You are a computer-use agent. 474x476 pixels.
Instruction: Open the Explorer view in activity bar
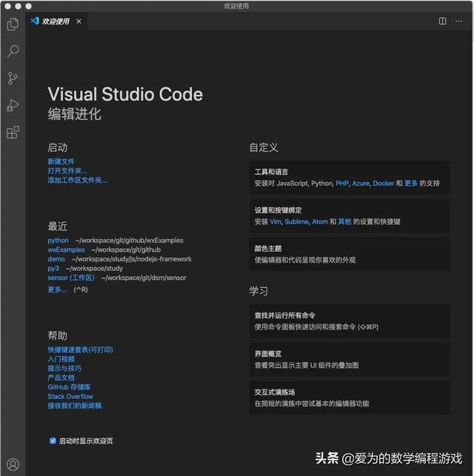13,24
